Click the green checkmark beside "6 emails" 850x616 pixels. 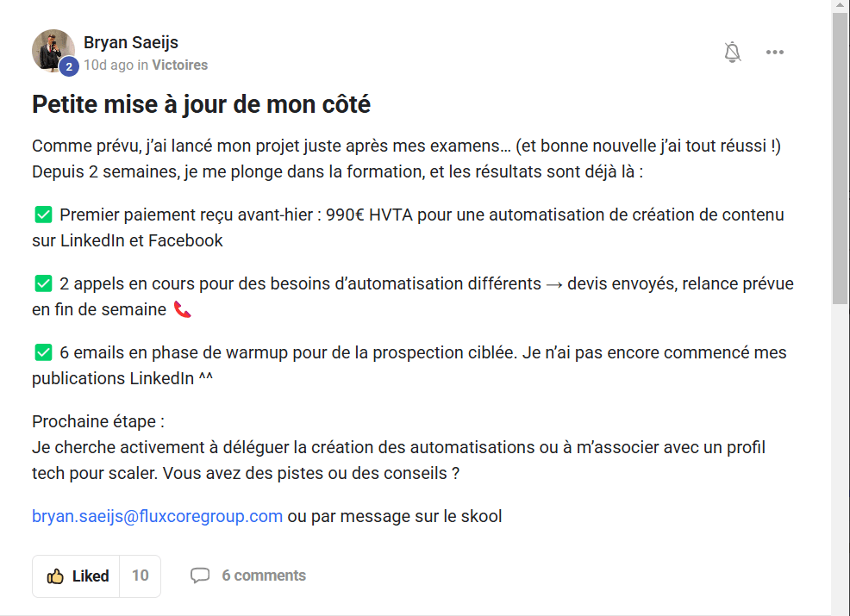tap(42, 352)
